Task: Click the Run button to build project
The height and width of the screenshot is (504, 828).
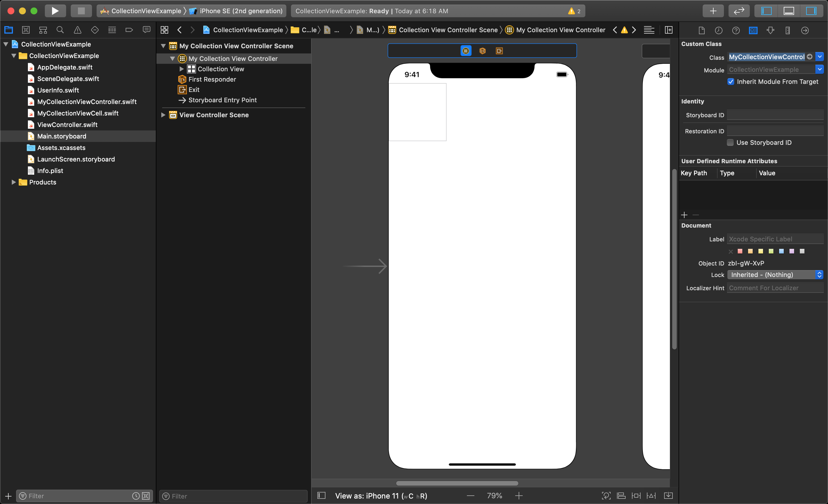Action: coord(54,11)
